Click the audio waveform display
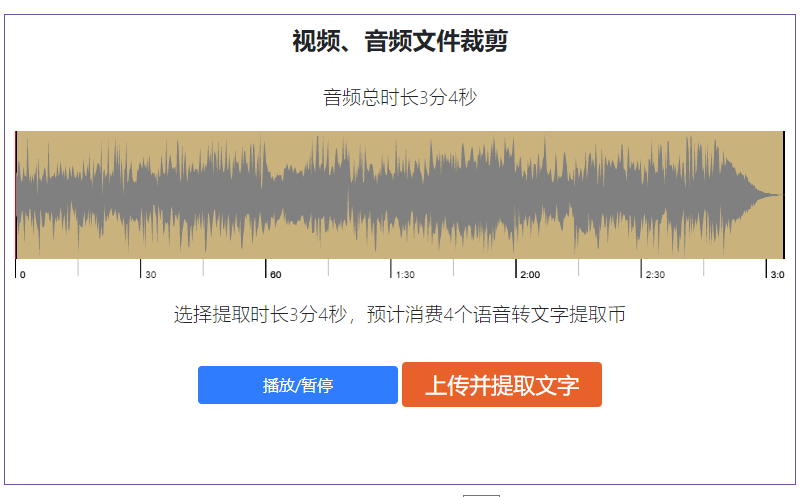Viewport: 800px width, 497px height. coord(400,195)
